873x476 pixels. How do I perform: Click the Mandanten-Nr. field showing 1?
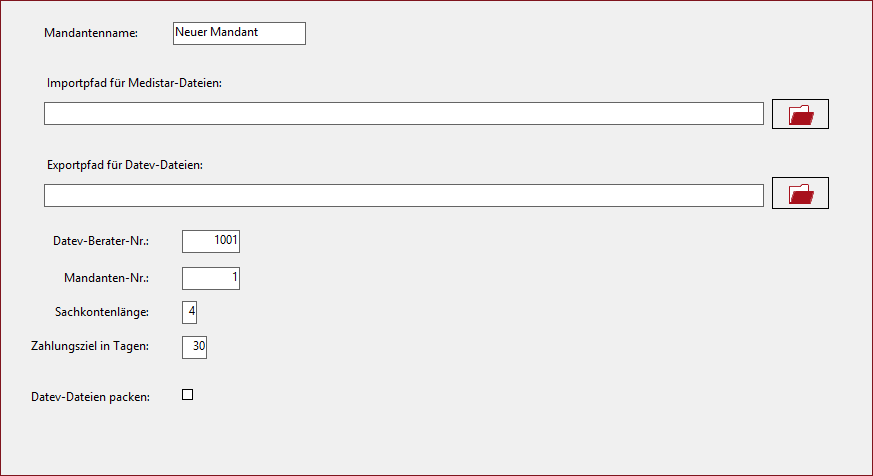pyautogui.click(x=211, y=278)
